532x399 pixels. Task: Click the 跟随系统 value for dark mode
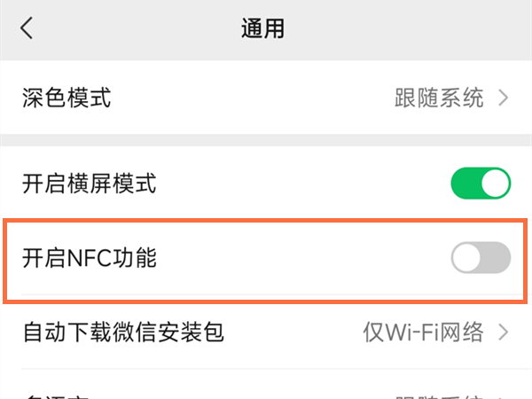(439, 97)
